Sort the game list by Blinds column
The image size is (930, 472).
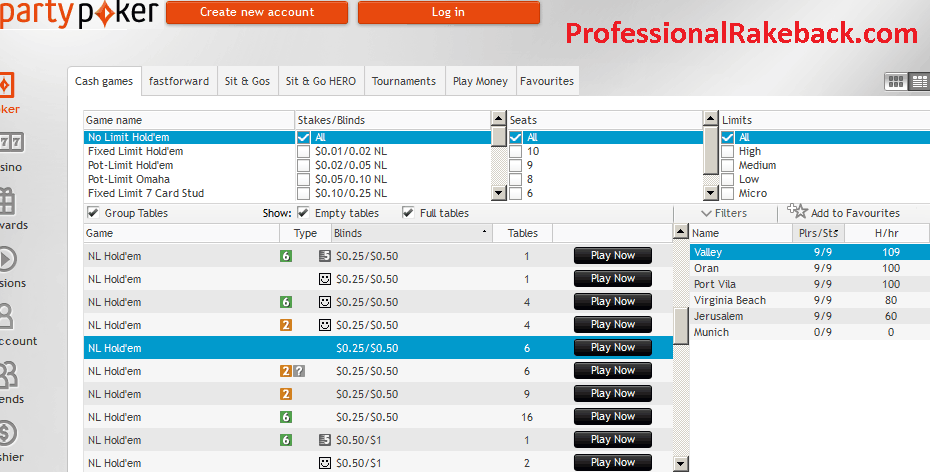[x=411, y=233]
